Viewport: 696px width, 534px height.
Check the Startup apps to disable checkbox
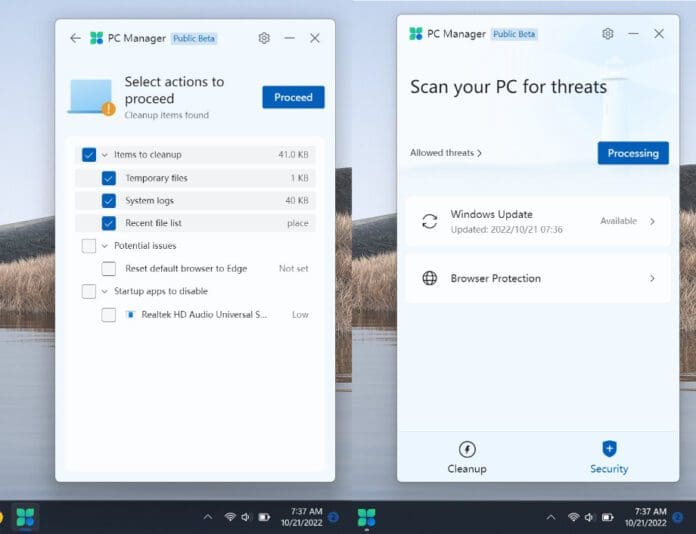[x=89, y=291]
